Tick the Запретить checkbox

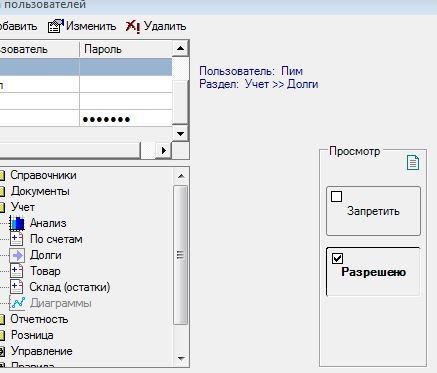[336, 196]
